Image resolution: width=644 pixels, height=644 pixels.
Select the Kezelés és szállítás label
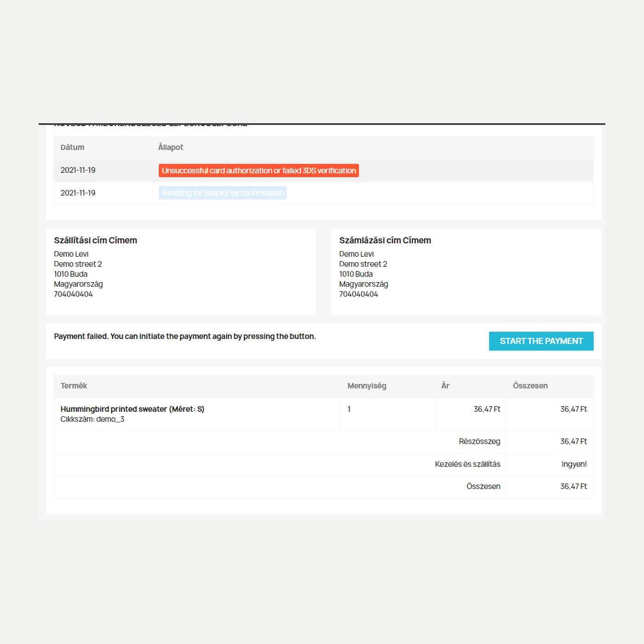pos(467,464)
